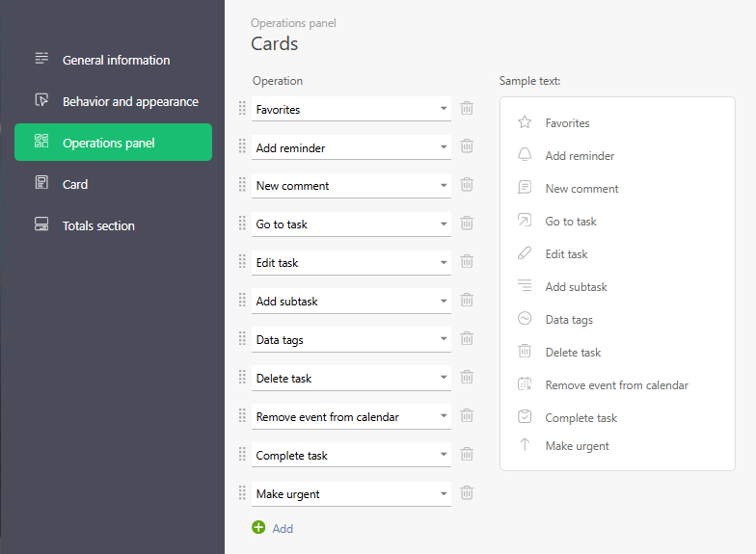The width and height of the screenshot is (756, 554).
Task: Click trash icon beside Make urgent
Action: [467, 493]
